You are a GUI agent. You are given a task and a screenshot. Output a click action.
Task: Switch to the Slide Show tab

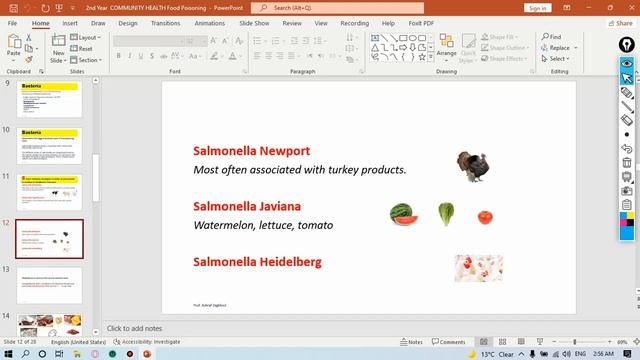click(254, 23)
